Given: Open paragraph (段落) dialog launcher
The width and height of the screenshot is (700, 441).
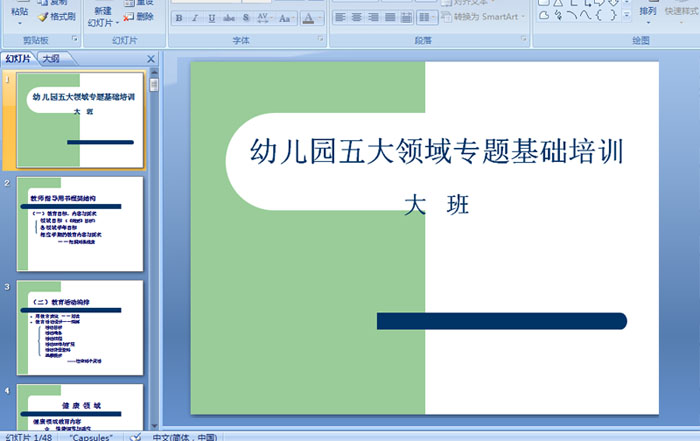Looking at the screenshot, I should [524, 39].
